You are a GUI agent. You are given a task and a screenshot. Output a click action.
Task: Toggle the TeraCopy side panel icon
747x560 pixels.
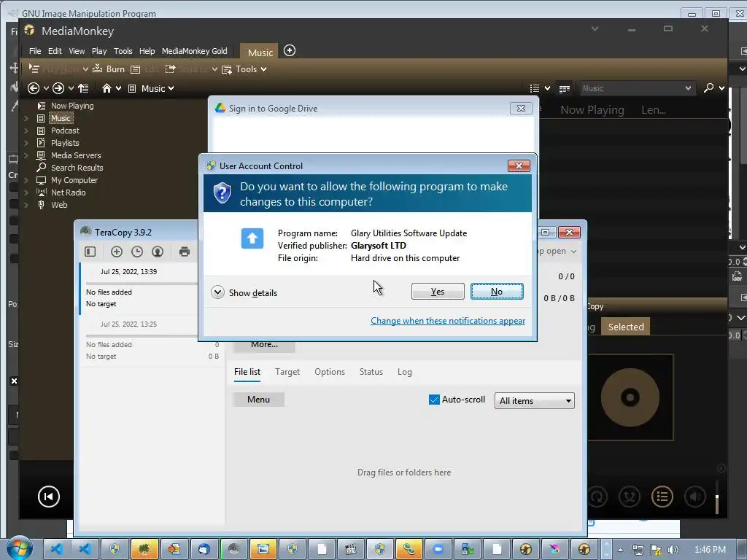[90, 252]
